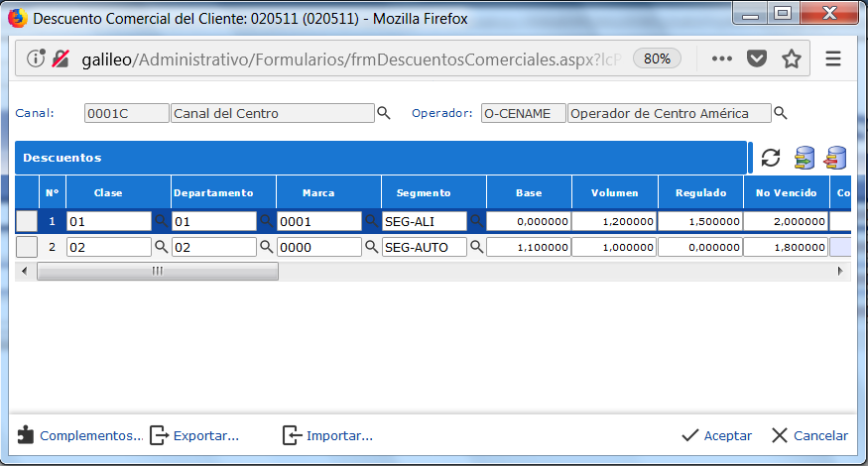The image size is (868, 466).
Task: Save page to Pocket
Action: (x=757, y=58)
